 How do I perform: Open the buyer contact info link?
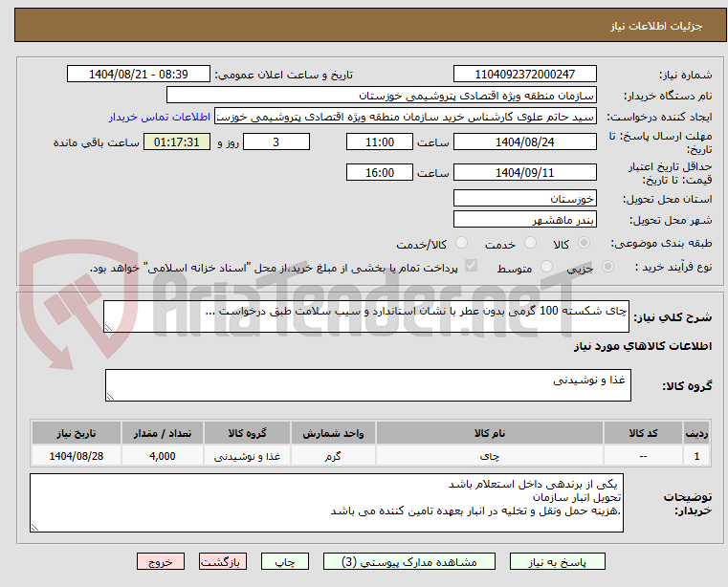160,117
